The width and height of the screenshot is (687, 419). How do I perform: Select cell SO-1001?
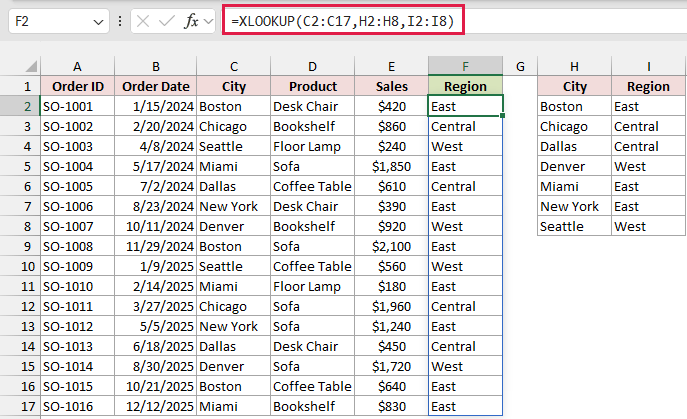(77, 107)
